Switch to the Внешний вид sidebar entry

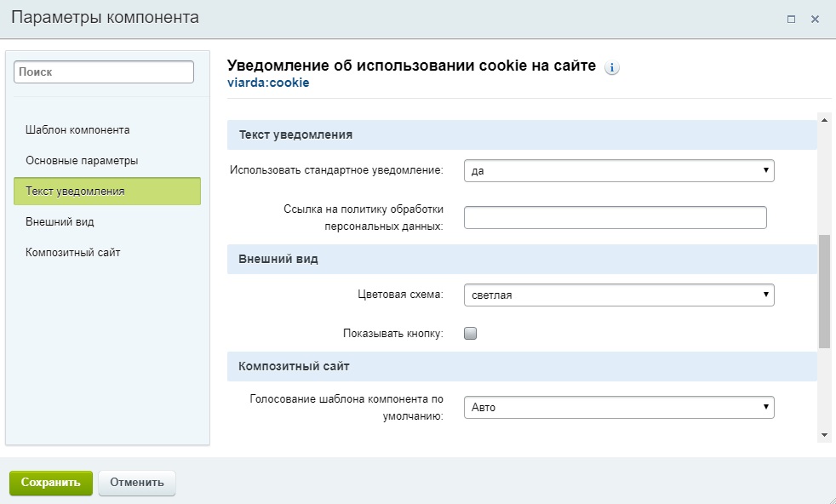(x=60, y=221)
